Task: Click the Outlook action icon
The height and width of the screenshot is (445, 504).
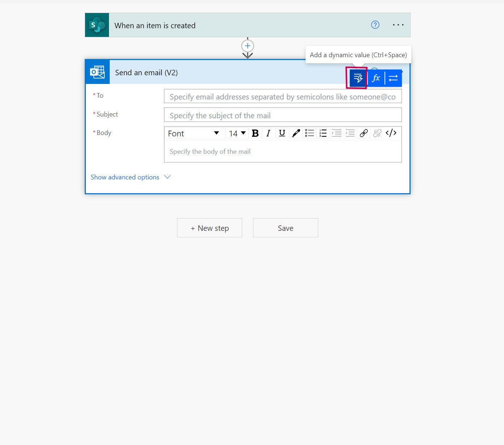Action: 98,72
